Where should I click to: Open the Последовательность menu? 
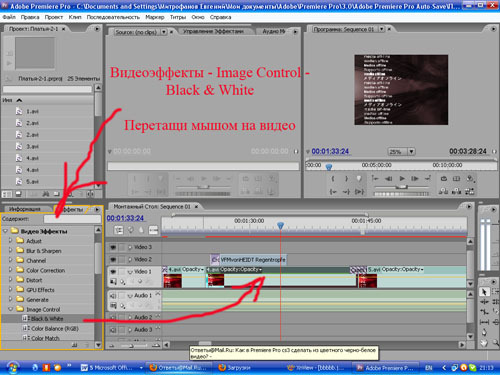click(113, 17)
